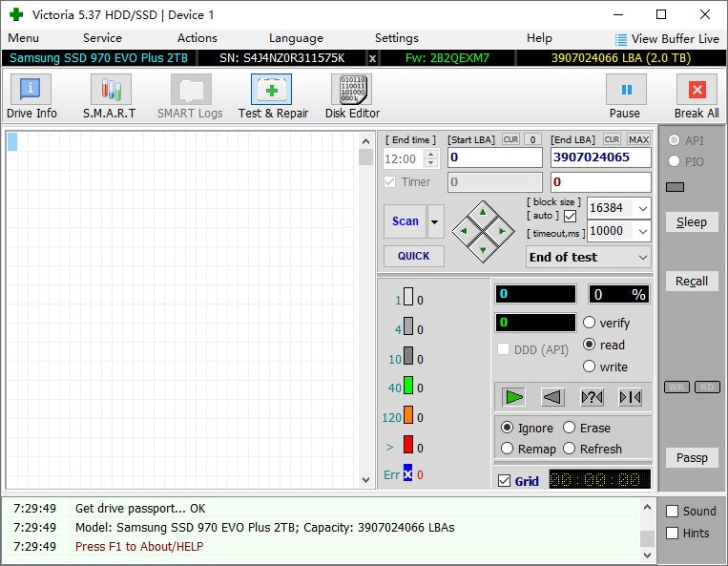Enable the Sound checkbox
The image size is (728, 566).
pyautogui.click(x=672, y=512)
